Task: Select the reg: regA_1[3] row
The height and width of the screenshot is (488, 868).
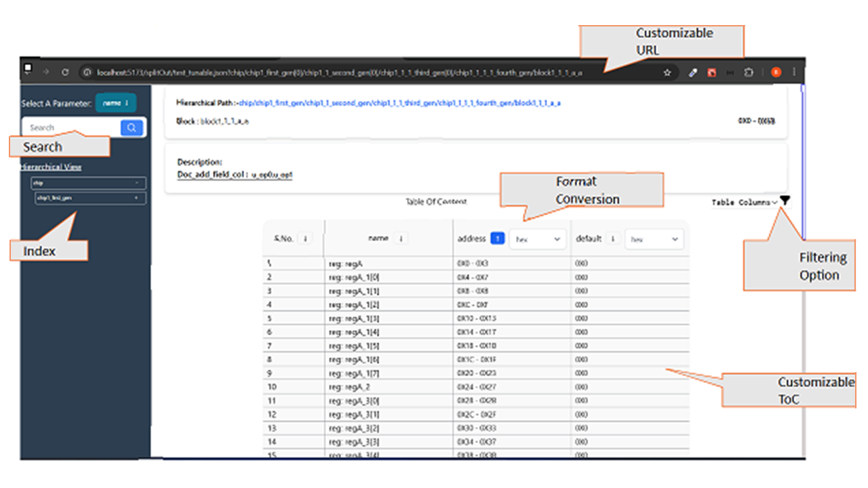Action: (476, 318)
